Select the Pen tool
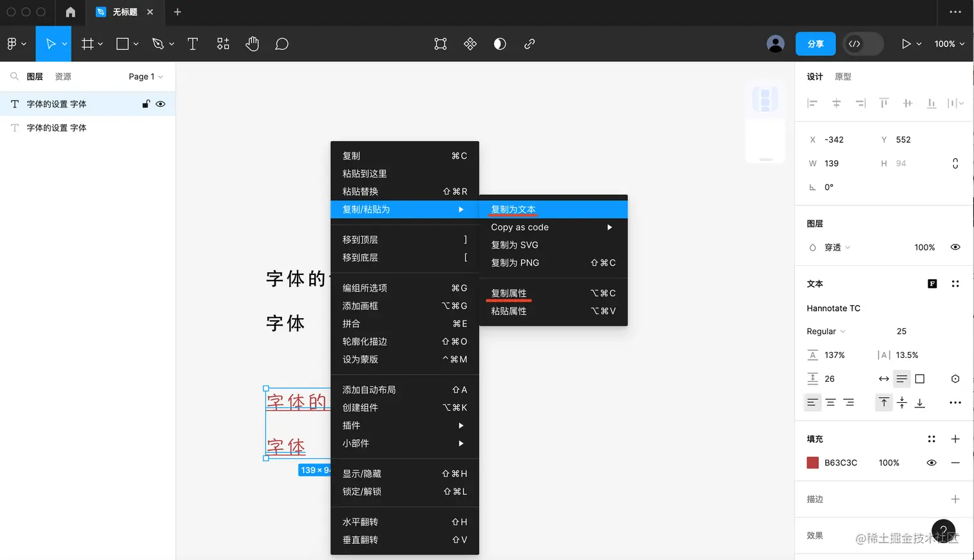974x560 pixels. click(158, 44)
